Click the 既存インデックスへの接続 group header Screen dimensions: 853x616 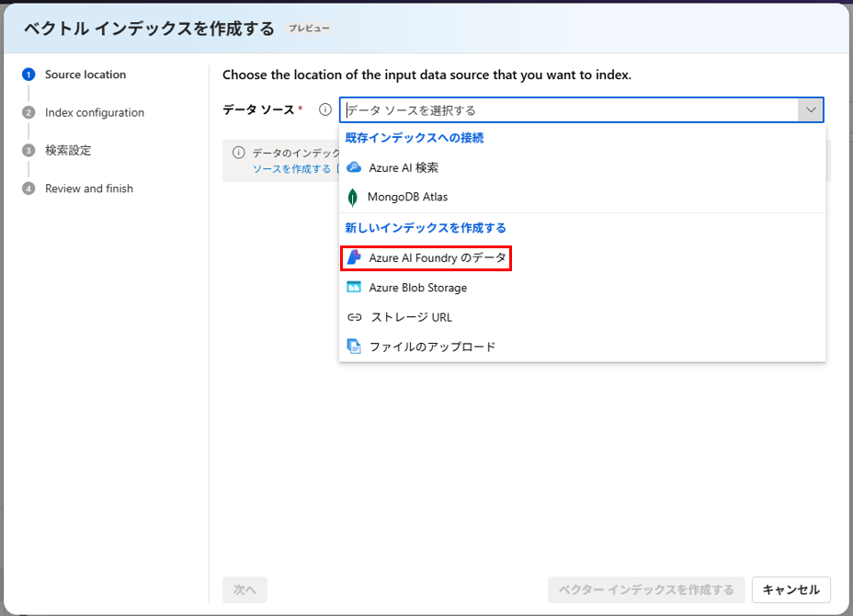click(x=415, y=138)
